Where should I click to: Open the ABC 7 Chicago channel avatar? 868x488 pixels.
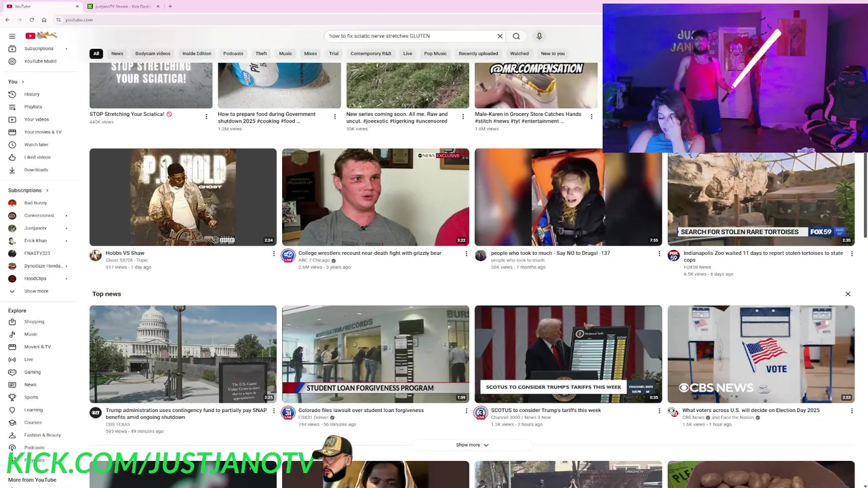[288, 256]
